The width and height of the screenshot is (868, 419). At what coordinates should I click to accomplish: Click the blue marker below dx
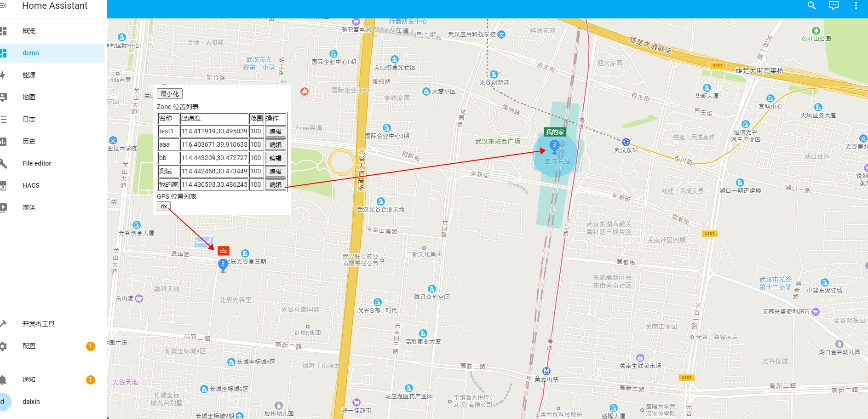pyautogui.click(x=223, y=265)
